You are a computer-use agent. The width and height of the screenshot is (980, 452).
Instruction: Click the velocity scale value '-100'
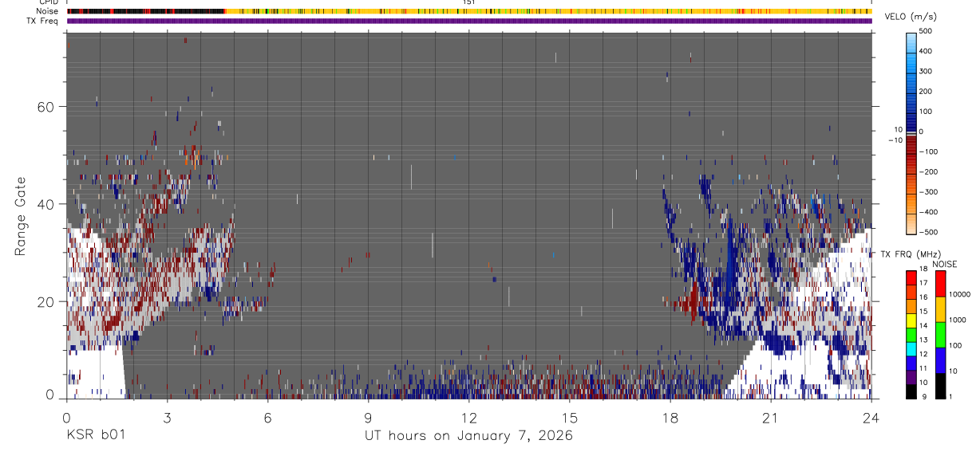930,151
